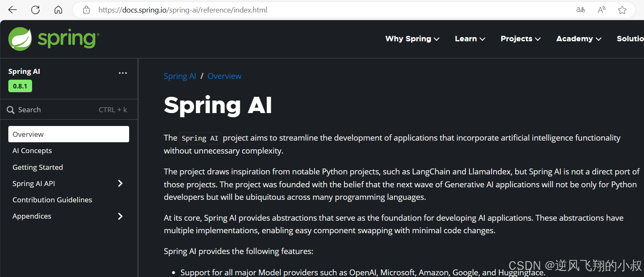
Task: Open the Why Spring dropdown menu
Action: click(x=412, y=39)
